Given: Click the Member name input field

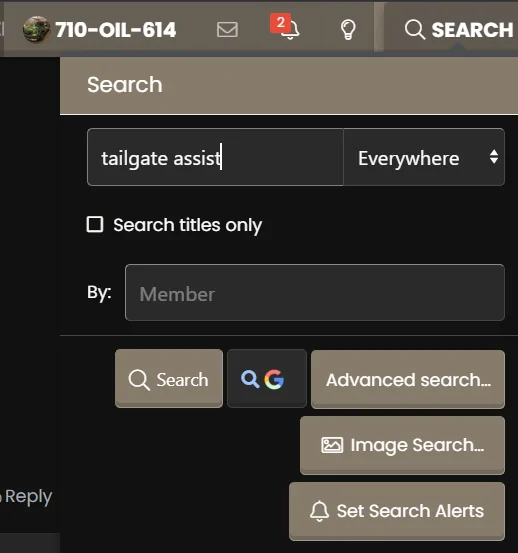Looking at the screenshot, I should click(x=315, y=293).
